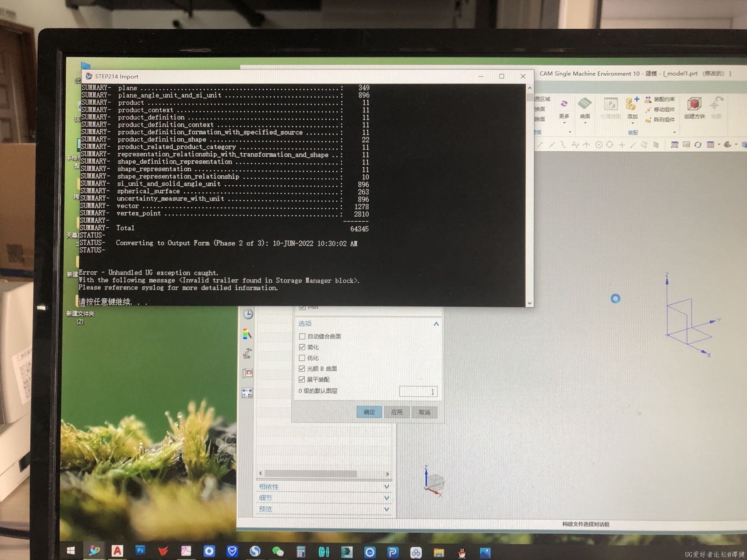Viewport: 747px width, 560px height.
Task: Click the 取消 button
Action: [x=424, y=412]
